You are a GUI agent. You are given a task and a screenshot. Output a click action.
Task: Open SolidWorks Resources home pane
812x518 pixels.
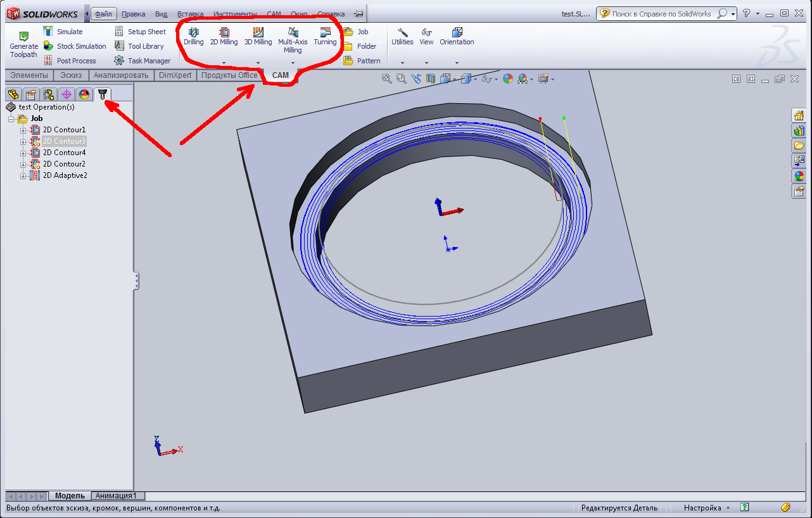799,115
